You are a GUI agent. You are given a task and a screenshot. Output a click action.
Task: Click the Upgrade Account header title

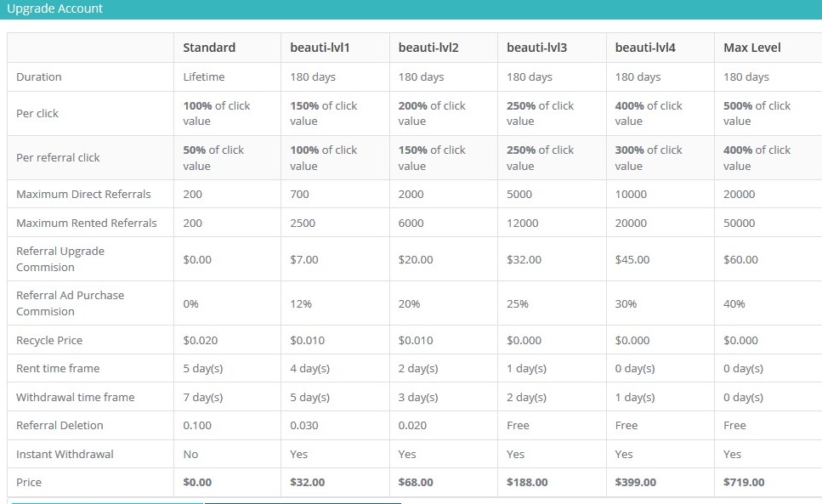click(54, 8)
